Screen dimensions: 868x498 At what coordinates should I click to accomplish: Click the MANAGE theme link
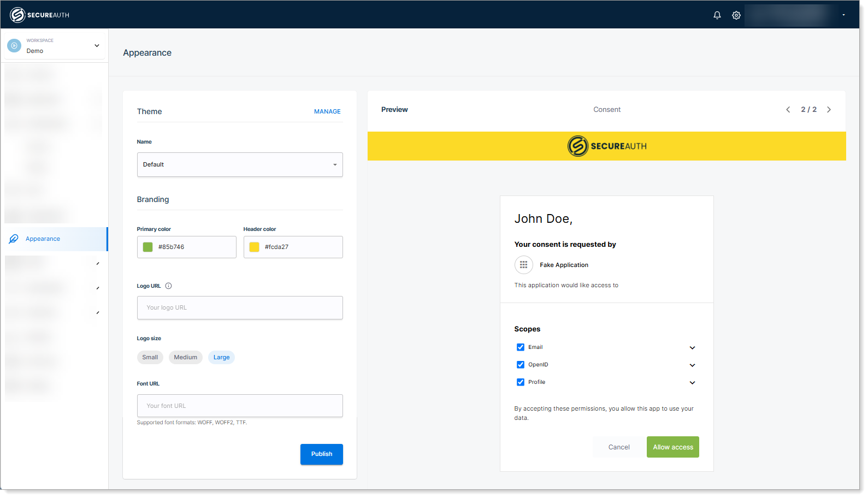tap(327, 111)
